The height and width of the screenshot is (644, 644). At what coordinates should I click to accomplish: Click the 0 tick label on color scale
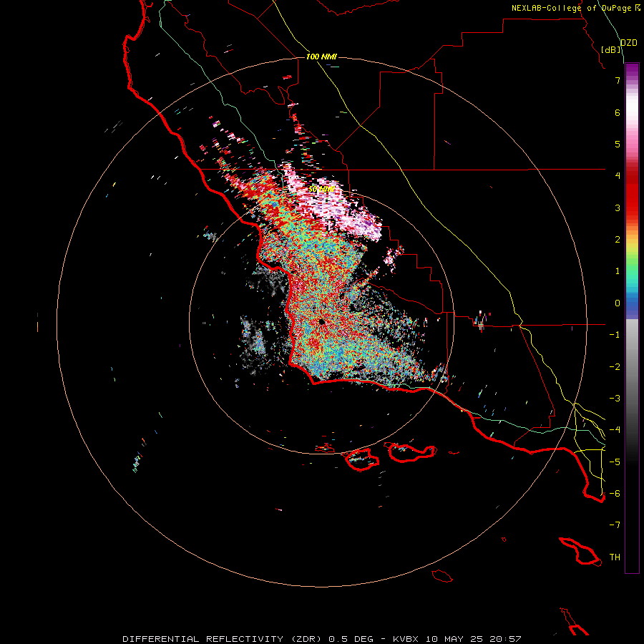tap(618, 303)
